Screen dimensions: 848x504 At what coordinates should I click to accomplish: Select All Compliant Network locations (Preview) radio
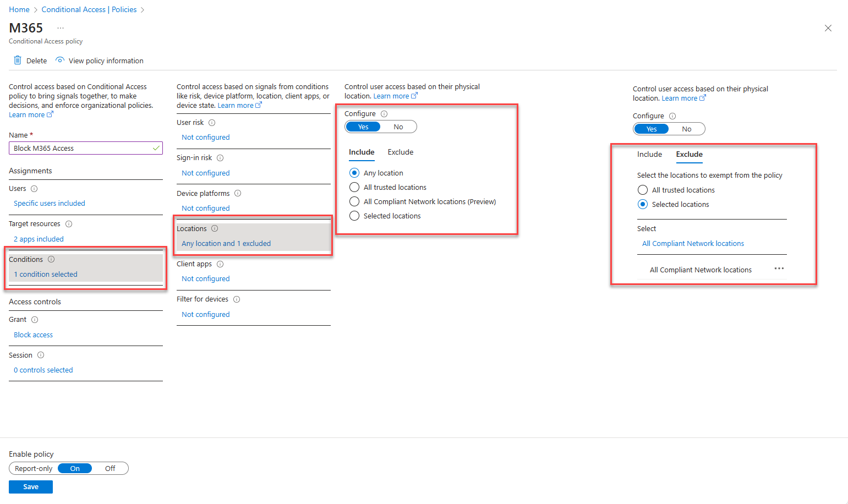(354, 201)
